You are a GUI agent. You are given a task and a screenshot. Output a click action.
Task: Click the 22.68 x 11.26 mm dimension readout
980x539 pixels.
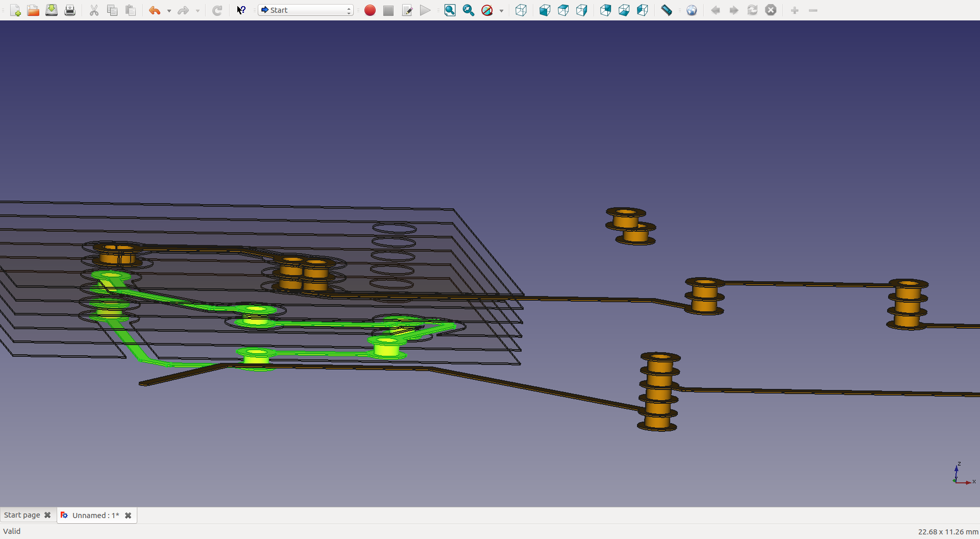click(948, 531)
